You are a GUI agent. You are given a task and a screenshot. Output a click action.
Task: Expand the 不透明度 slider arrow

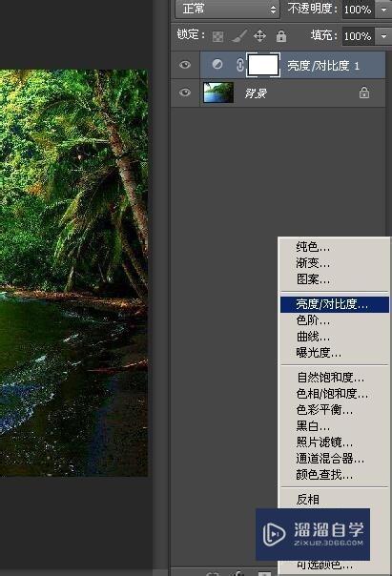tap(384, 10)
